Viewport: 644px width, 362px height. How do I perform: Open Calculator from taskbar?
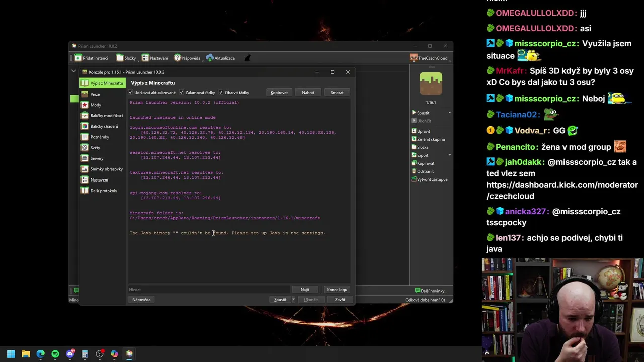pyautogui.click(x=85, y=354)
